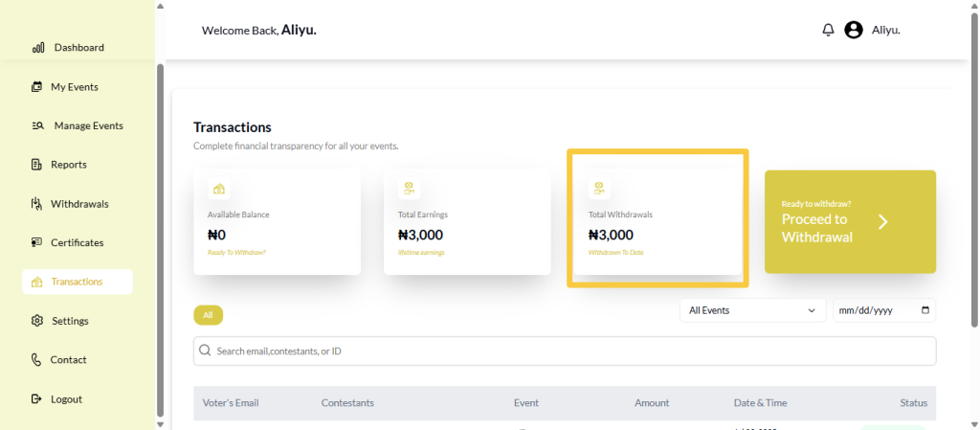Go to Manage Events in sidebar
Screen dimensions: 980x430
[x=87, y=125]
